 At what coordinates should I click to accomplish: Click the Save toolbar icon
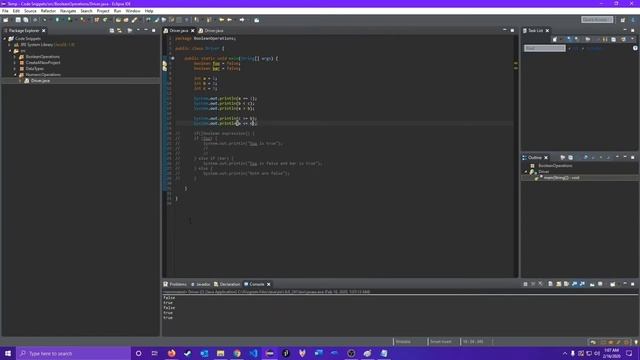coord(18,20)
